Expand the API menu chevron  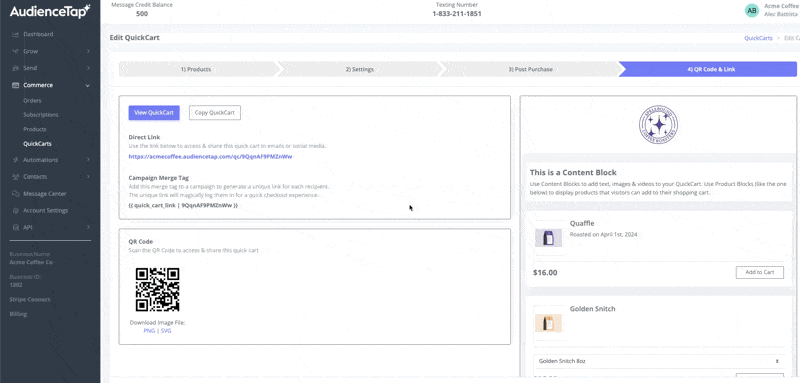[x=88, y=227]
